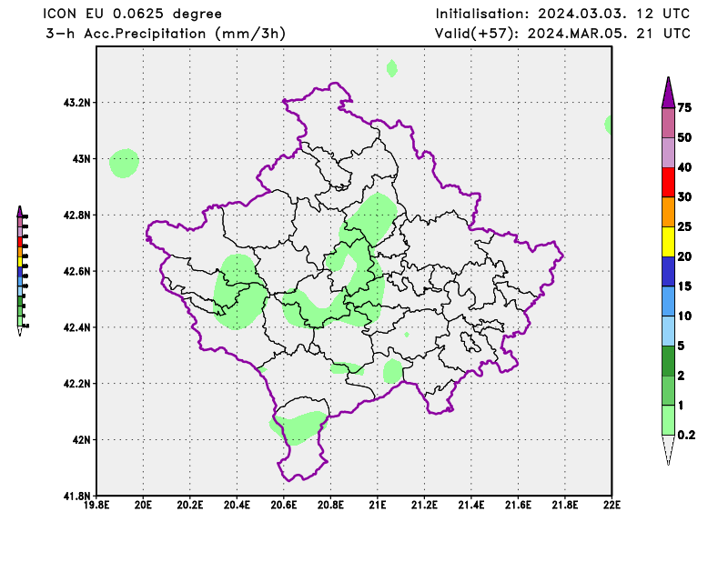The image size is (728, 562).
Task: Select the pink 50–75 mm legend swatch
Action: coord(668,123)
